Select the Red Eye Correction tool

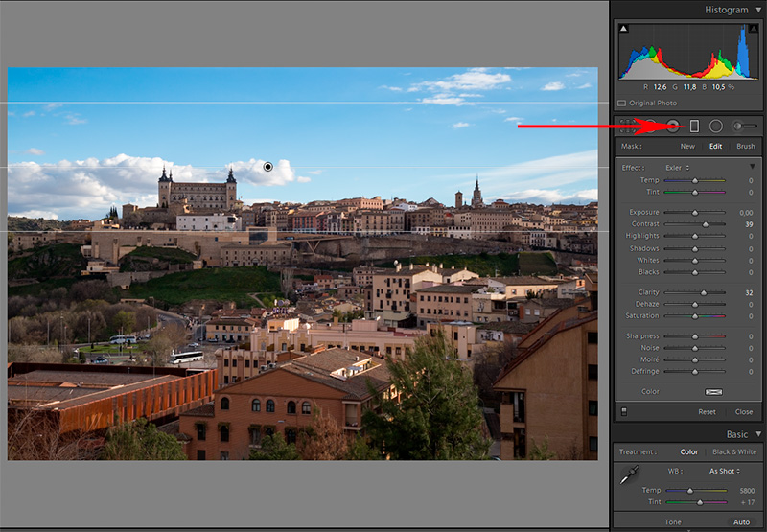click(x=672, y=126)
